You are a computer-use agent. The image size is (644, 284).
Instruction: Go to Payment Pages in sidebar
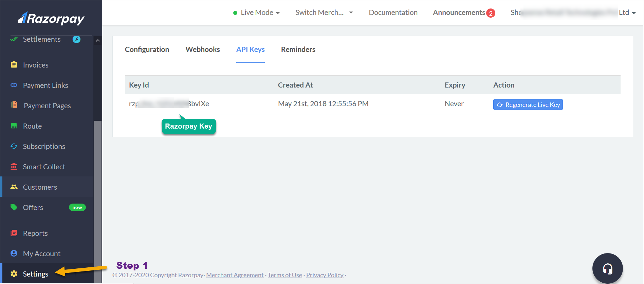tap(47, 106)
